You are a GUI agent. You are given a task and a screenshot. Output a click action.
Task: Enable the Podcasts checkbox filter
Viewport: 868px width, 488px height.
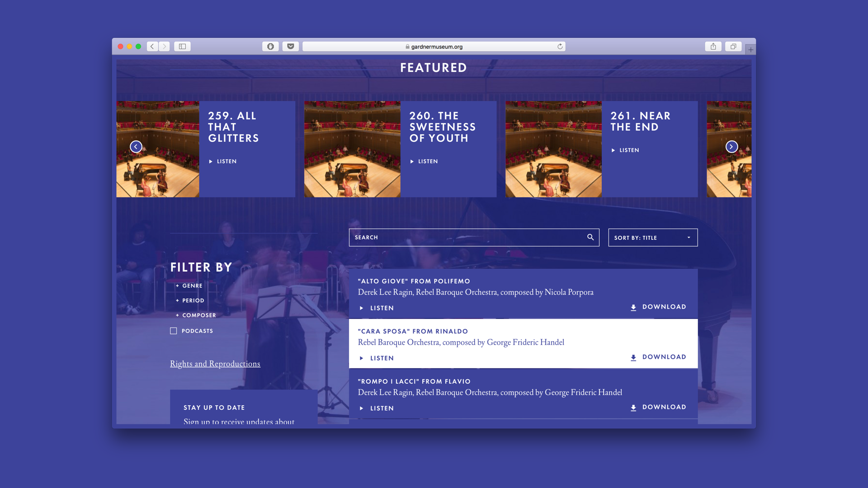174,331
